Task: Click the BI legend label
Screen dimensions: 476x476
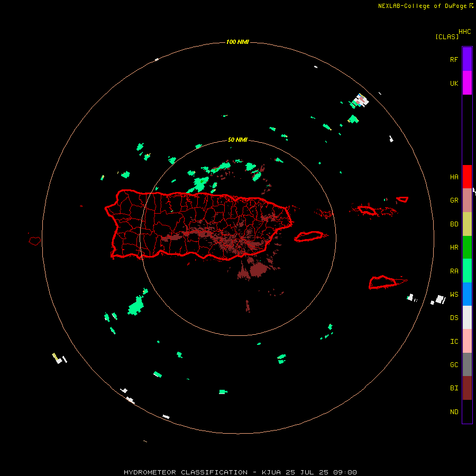Action: tap(454, 388)
